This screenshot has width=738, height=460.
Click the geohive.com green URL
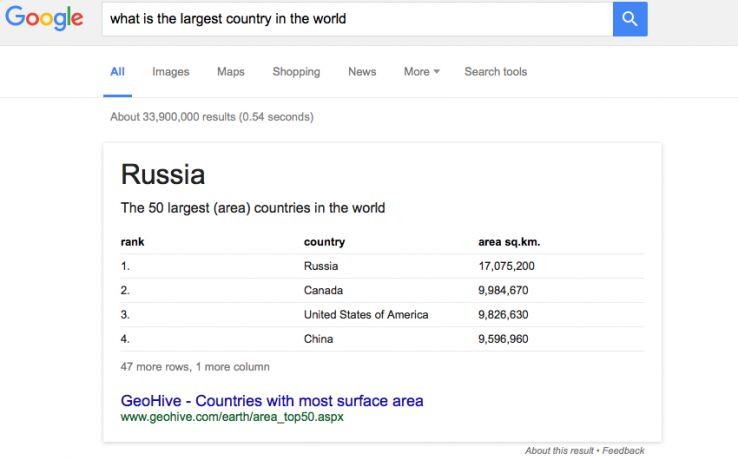tap(232, 417)
